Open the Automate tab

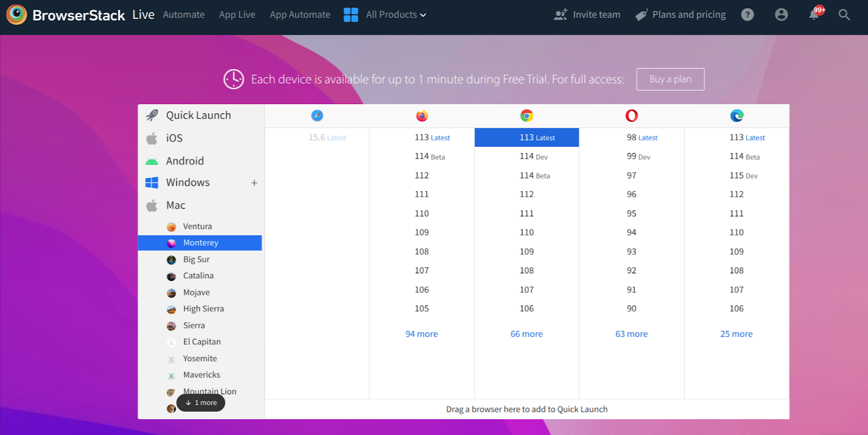coord(184,15)
